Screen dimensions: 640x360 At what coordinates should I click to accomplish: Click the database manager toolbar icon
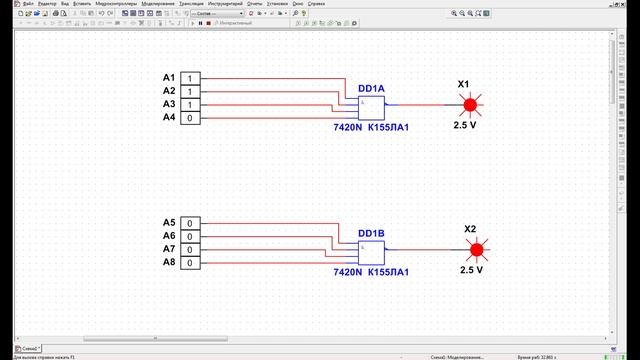(x=159, y=13)
